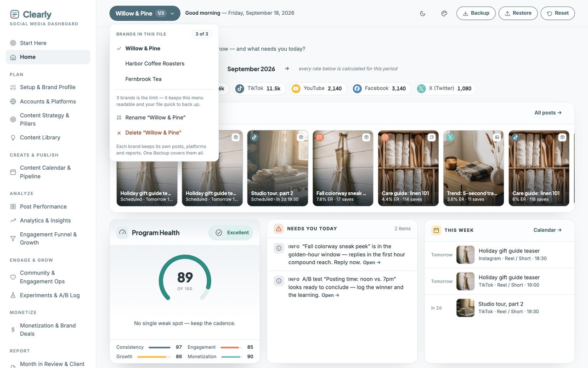Open Post Performance page
Screen dimensions: 588x368
point(48,207)
